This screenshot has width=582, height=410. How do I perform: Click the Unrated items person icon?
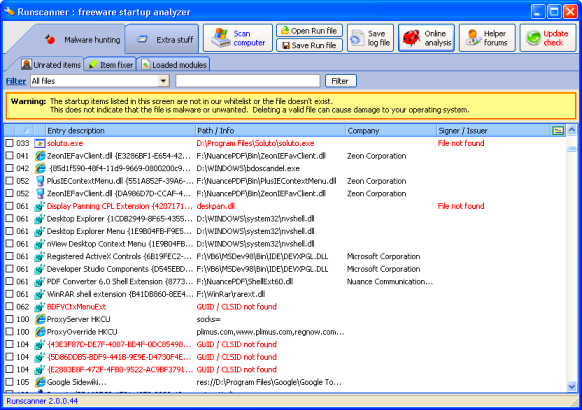(x=26, y=65)
